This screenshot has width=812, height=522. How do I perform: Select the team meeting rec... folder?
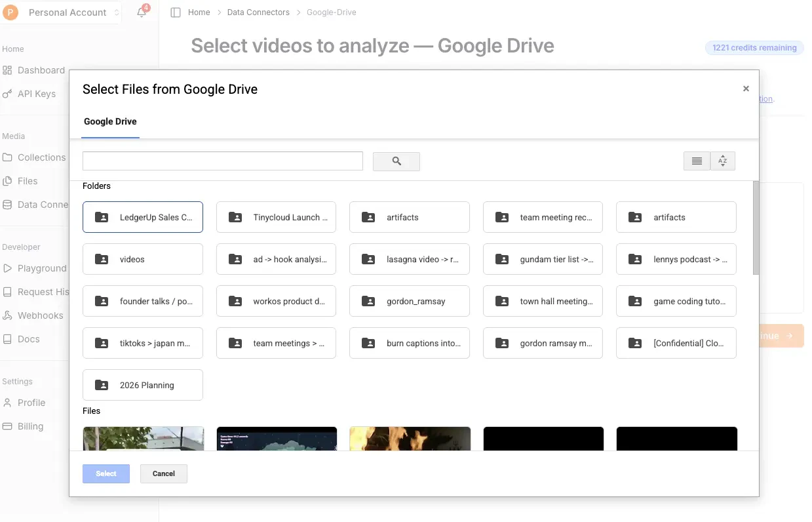[543, 217]
